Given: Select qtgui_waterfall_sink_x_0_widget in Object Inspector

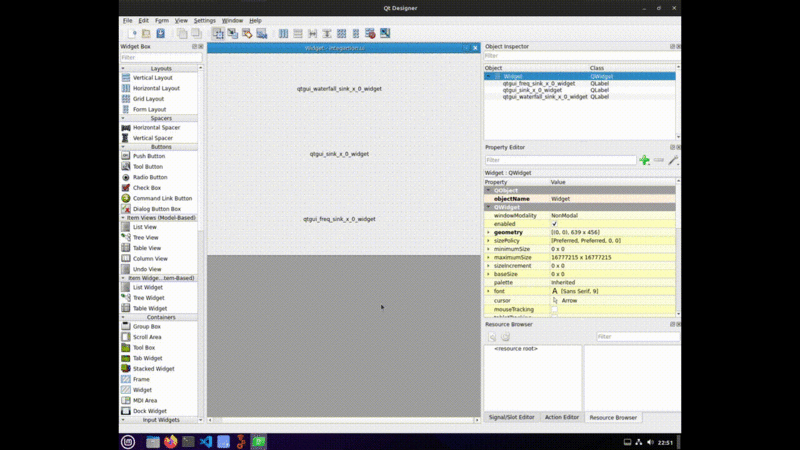Looking at the screenshot, I should 545,96.
